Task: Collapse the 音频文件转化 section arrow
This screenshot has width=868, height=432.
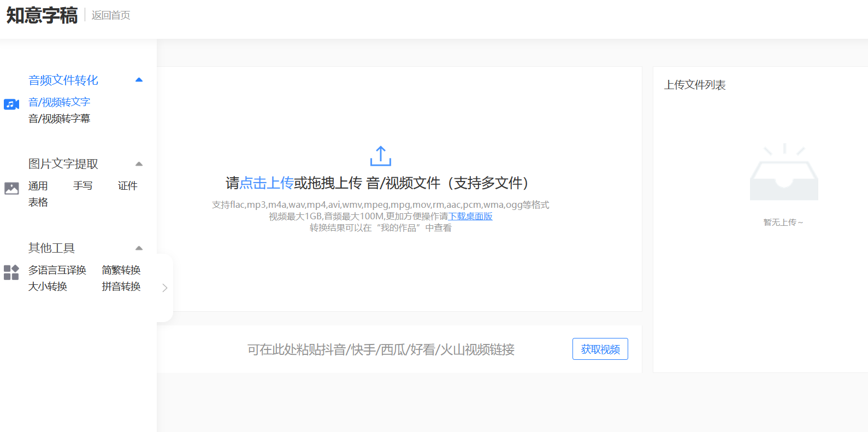Action: [139, 80]
